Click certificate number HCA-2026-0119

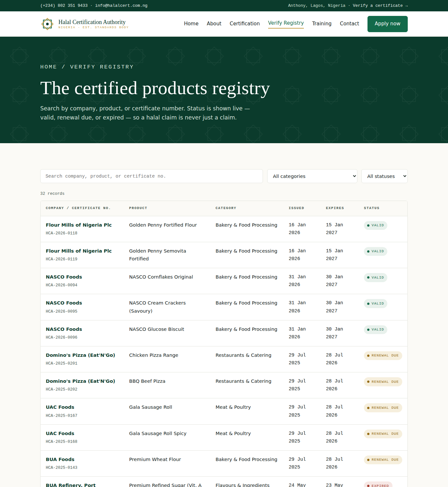[x=62, y=259]
